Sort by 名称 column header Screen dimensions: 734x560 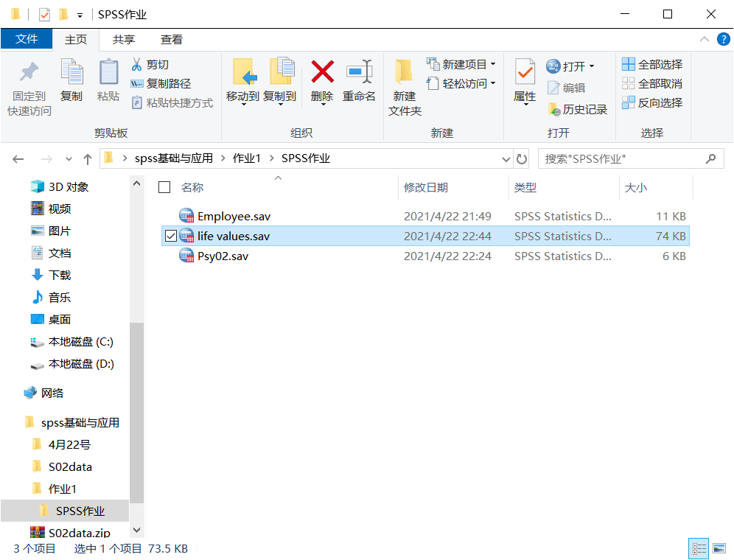(x=192, y=187)
